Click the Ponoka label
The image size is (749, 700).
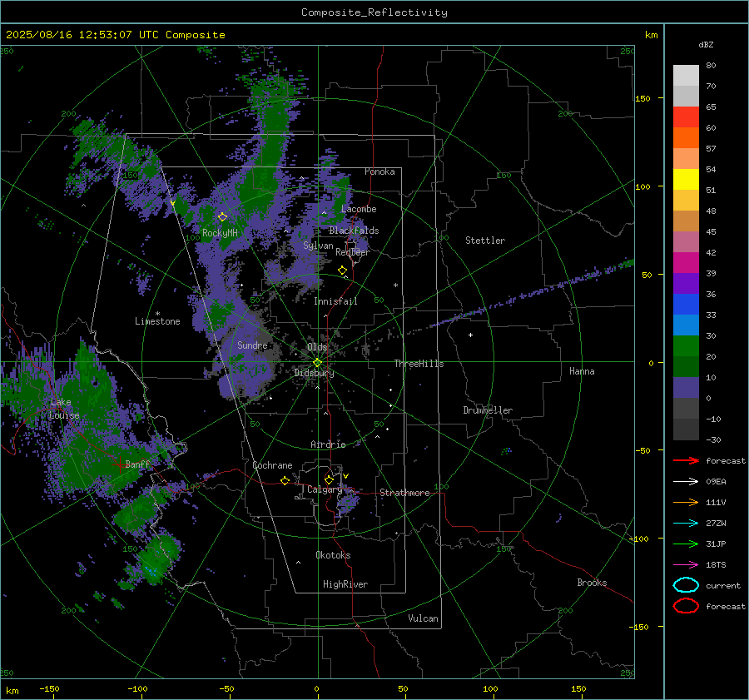[379, 171]
